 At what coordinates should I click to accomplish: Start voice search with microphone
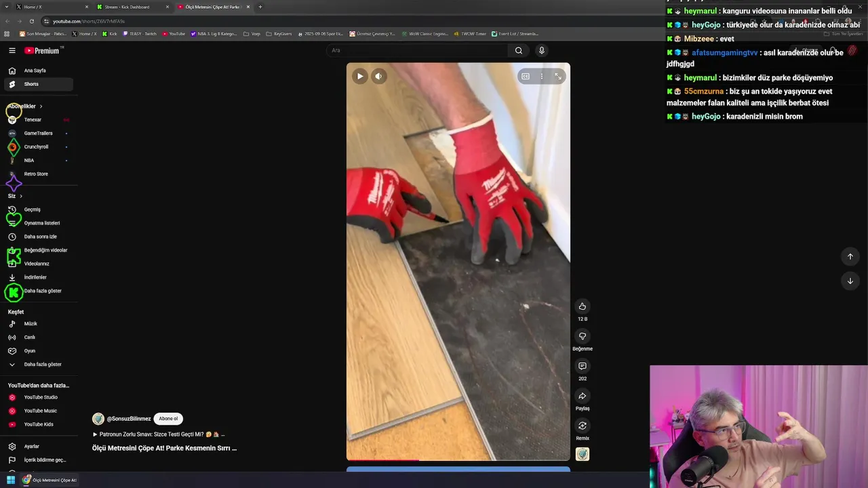pos(541,50)
